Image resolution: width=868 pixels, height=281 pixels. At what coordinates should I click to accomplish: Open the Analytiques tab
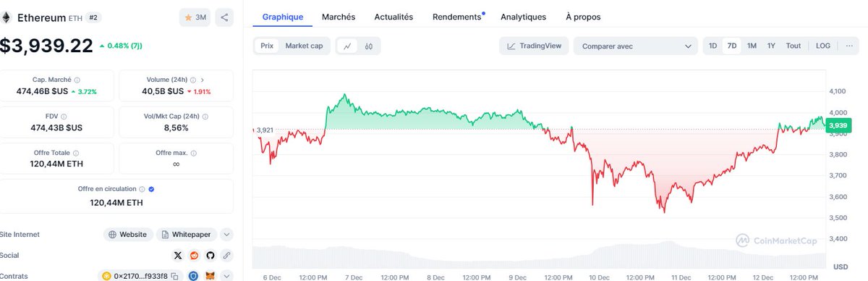[523, 17]
